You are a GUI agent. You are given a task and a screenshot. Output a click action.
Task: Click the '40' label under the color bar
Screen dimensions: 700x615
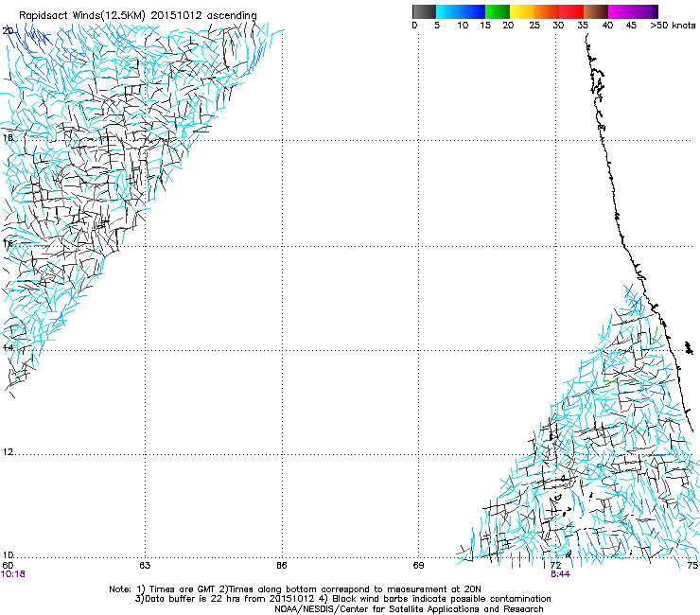pyautogui.click(x=607, y=25)
